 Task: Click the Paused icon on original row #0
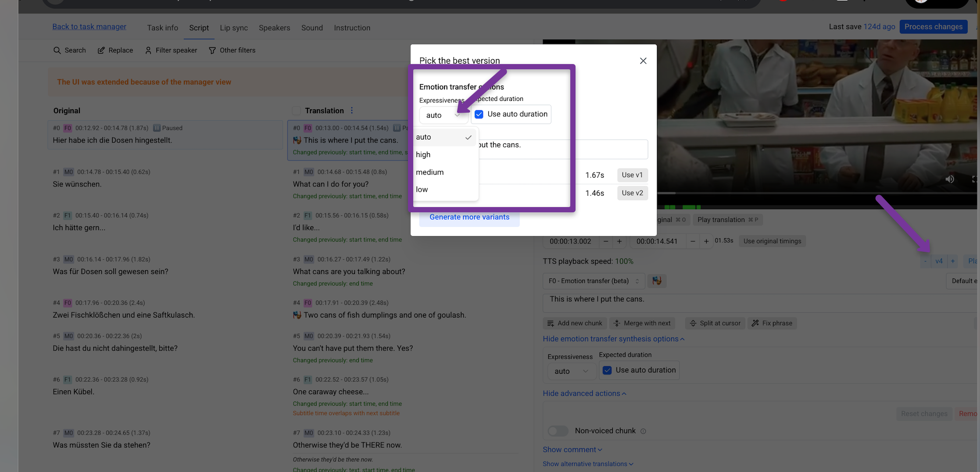[x=157, y=128]
